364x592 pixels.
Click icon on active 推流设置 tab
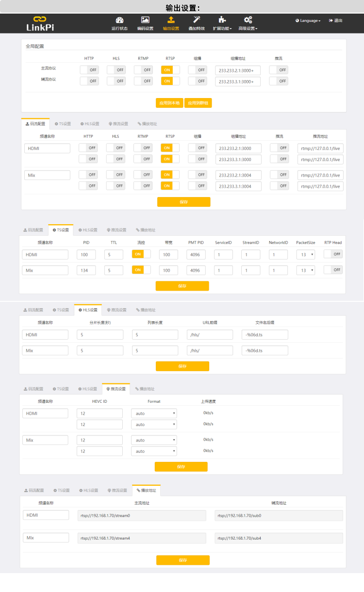point(108,389)
